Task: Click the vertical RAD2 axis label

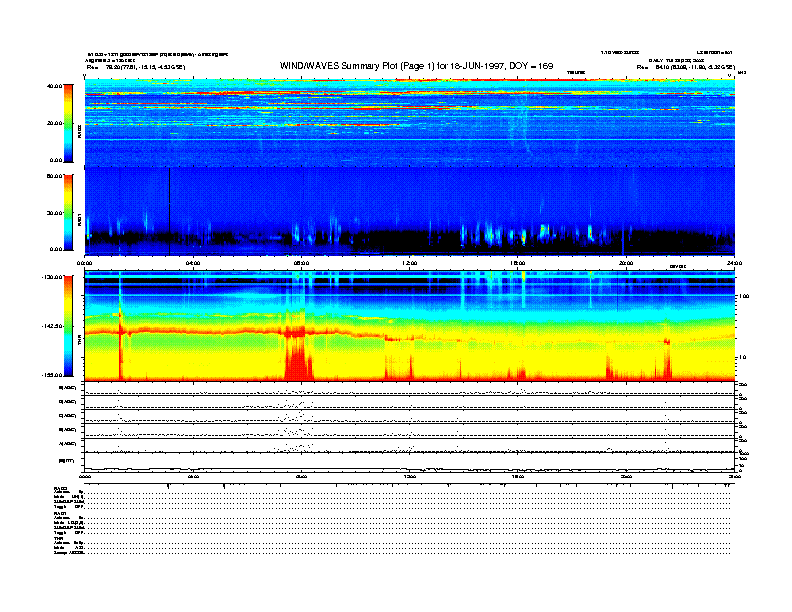Action: pos(79,133)
